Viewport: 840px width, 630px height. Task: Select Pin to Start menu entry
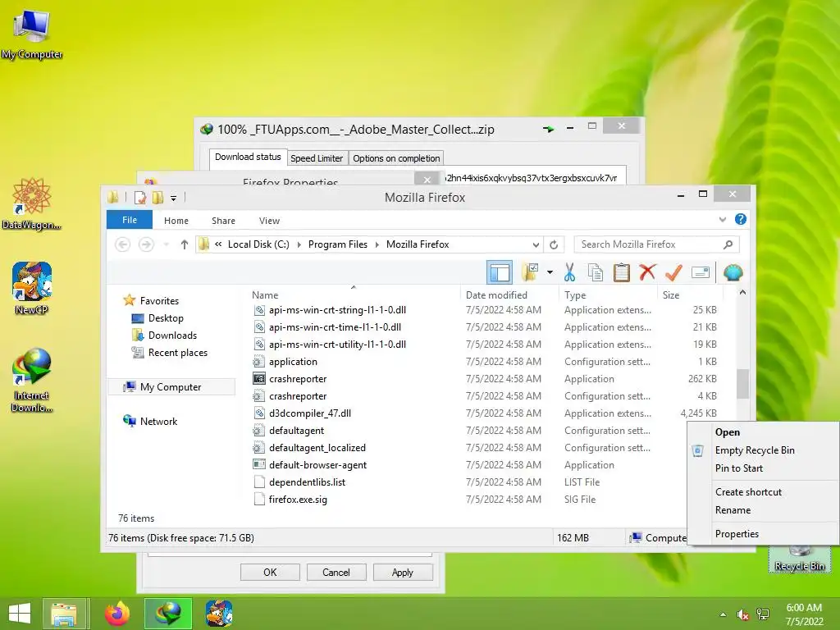click(x=739, y=468)
